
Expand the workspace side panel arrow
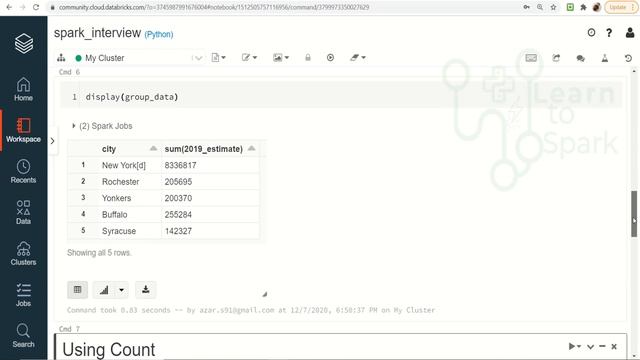[52, 141]
